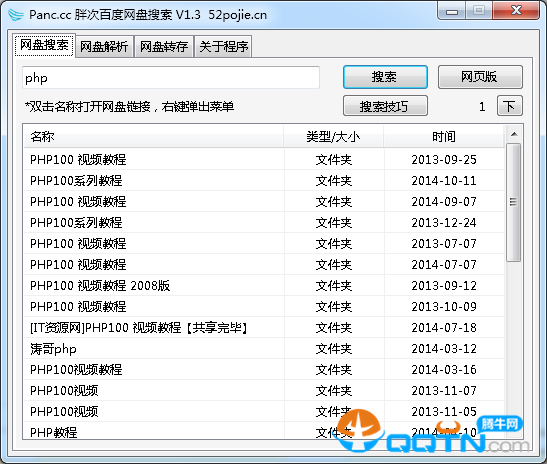Screen dimensions: 547x464
Task: Select the 网盘搜索 tab
Action: click(x=44, y=45)
